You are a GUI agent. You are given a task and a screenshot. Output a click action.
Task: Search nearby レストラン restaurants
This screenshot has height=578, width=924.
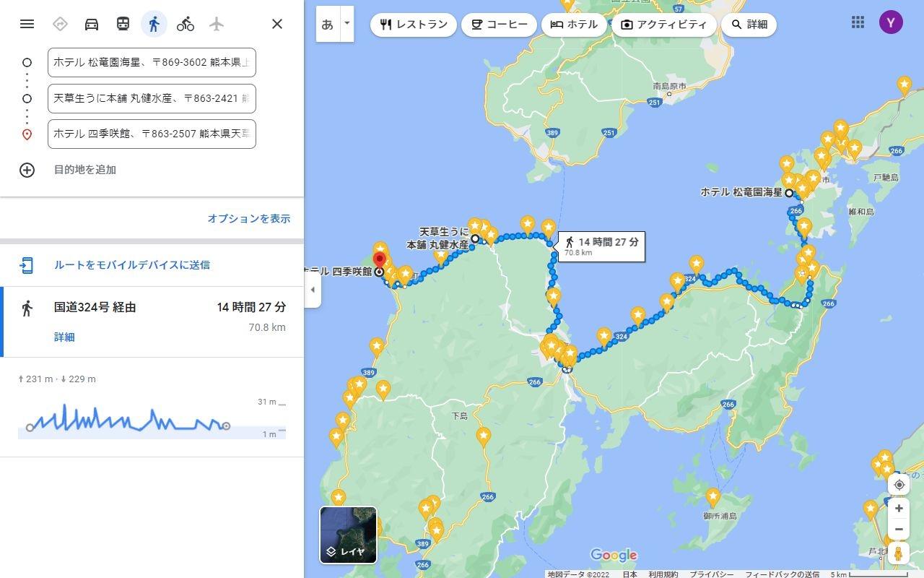(414, 25)
